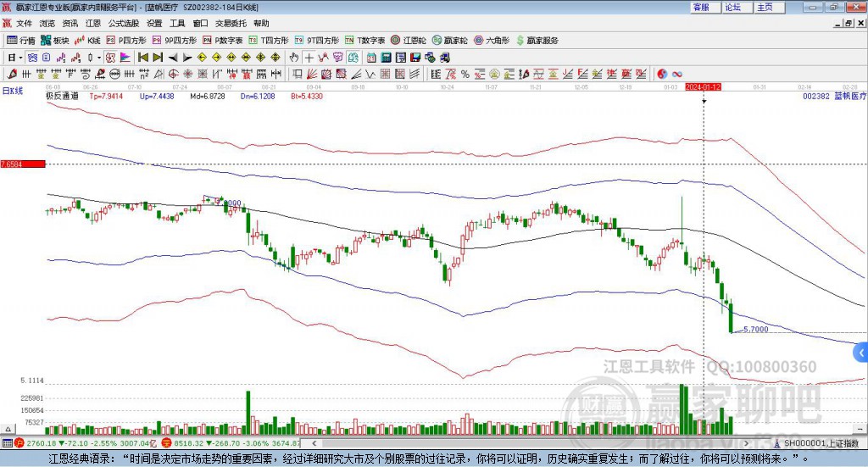The height and width of the screenshot is (467, 868).
Task: Expand the 日 period dropdown arrow
Action: pyautogui.click(x=21, y=58)
